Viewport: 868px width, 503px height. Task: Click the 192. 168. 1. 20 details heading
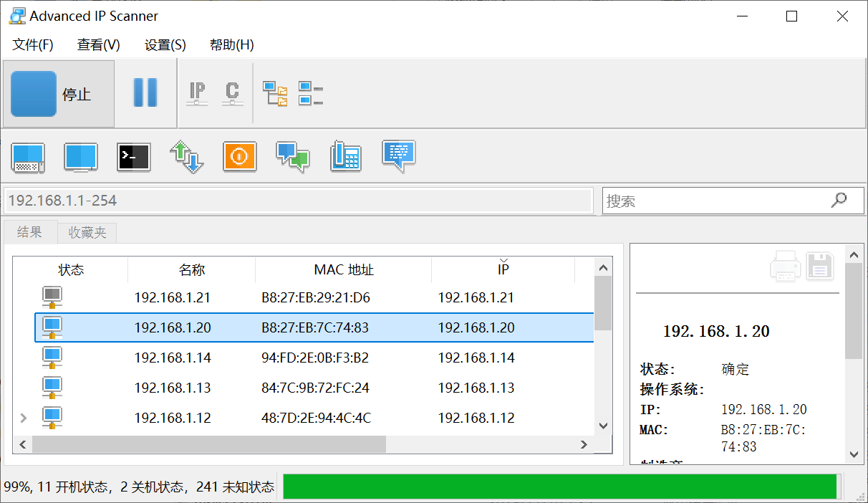[x=716, y=331]
